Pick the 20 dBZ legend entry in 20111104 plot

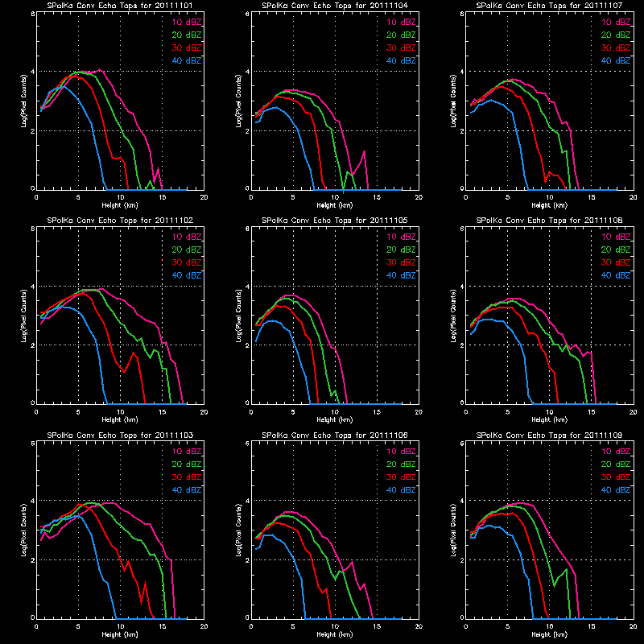coord(401,35)
